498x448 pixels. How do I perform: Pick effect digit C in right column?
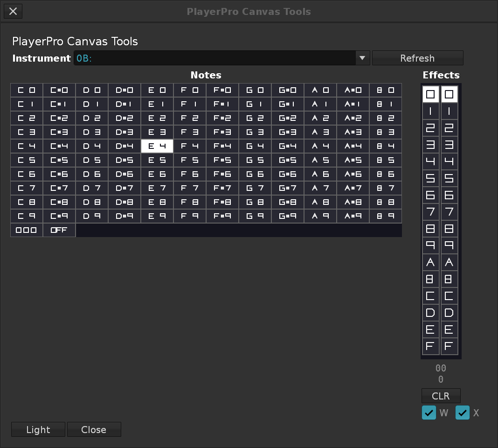[449, 296]
